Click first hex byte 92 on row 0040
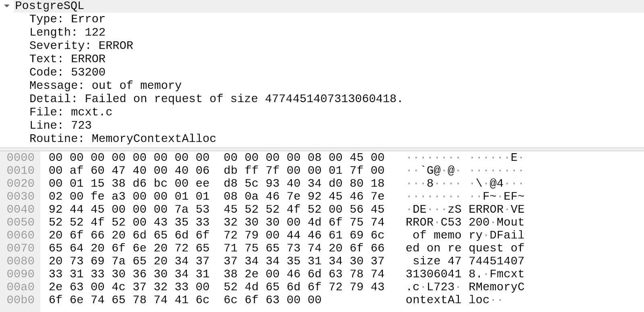Viewport: 644px width, 312px height. coord(55,209)
